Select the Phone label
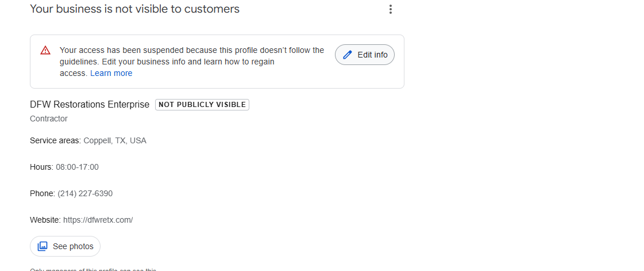 pyautogui.click(x=43, y=193)
